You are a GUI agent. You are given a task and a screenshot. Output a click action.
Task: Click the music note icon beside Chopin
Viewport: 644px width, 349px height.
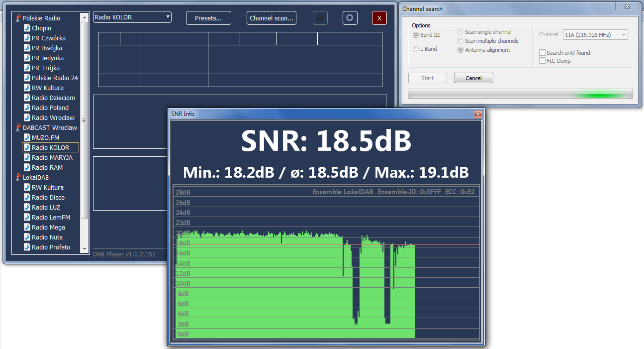[27, 28]
